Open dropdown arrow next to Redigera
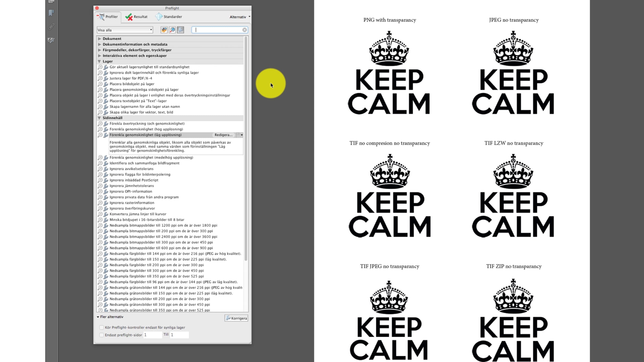This screenshot has height=362, width=644. pyautogui.click(x=241, y=135)
